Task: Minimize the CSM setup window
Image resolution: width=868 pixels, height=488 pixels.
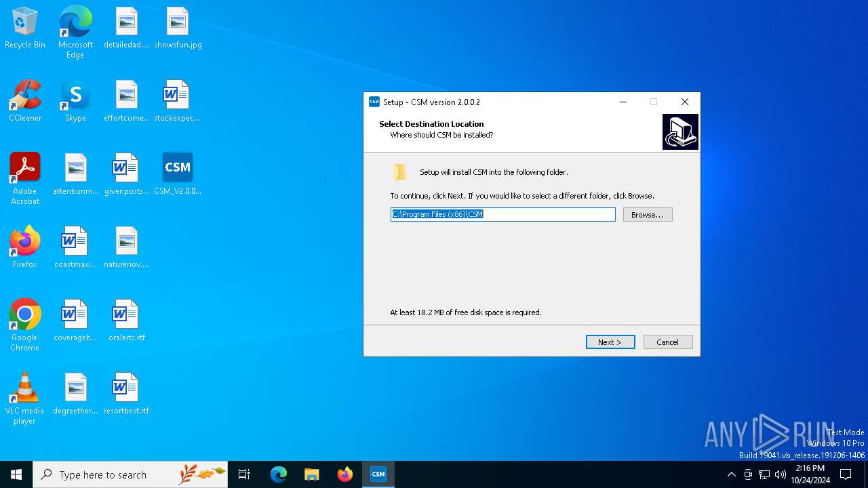Action: (623, 102)
